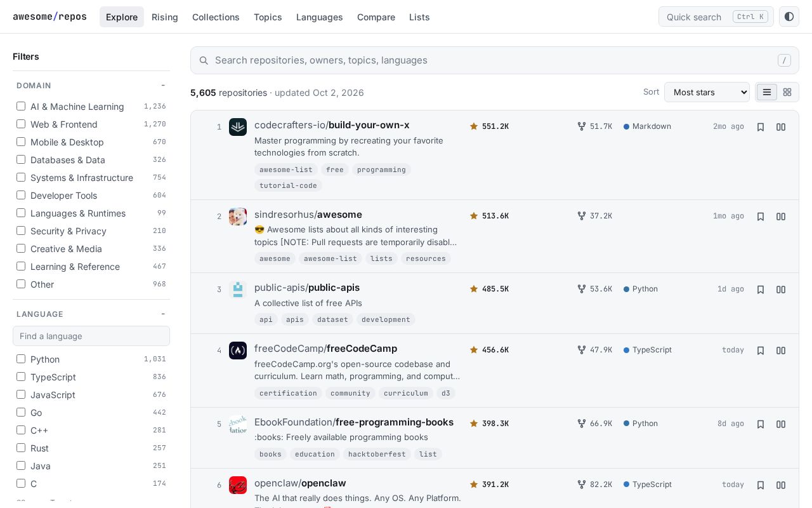Add free-programming-books to compare

781,424
